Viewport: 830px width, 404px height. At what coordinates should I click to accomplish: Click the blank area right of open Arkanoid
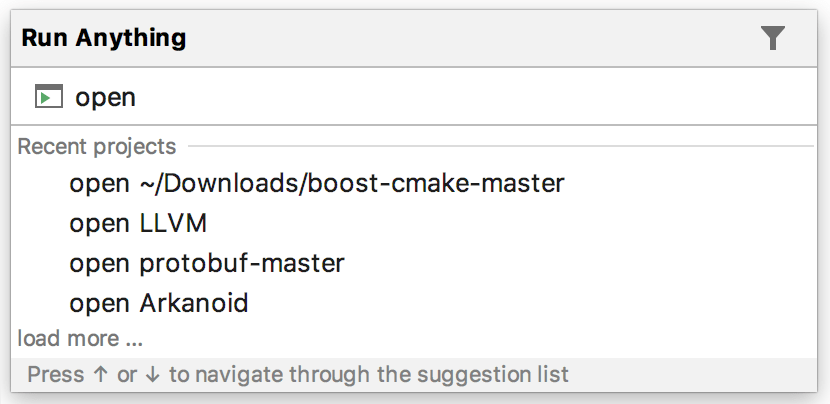coord(500,302)
